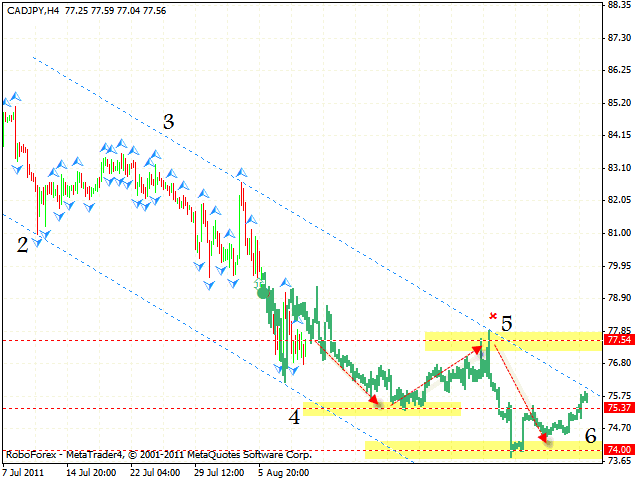The height and width of the screenshot is (480, 640).
Task: Click the red arrowhead pointing down near wave 4
Action: (376, 401)
